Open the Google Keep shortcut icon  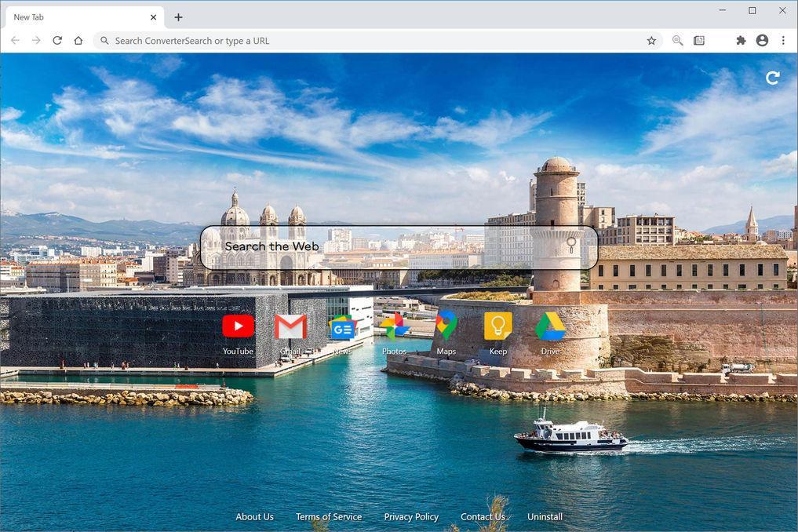(498, 326)
